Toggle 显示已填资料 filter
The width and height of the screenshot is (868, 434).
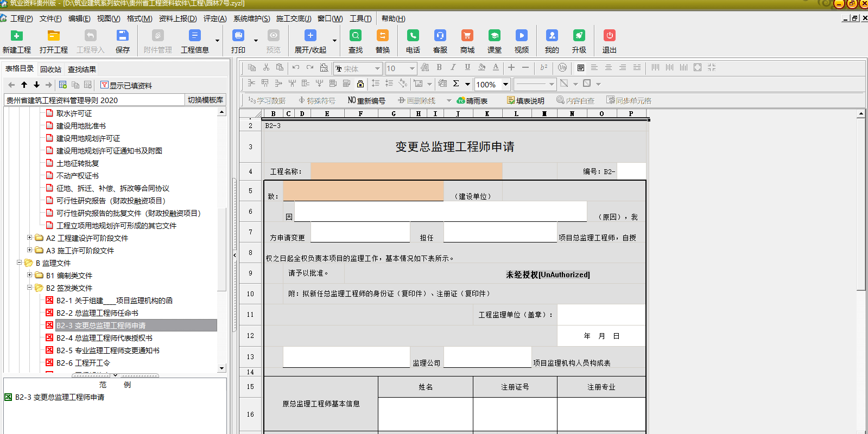click(x=126, y=85)
